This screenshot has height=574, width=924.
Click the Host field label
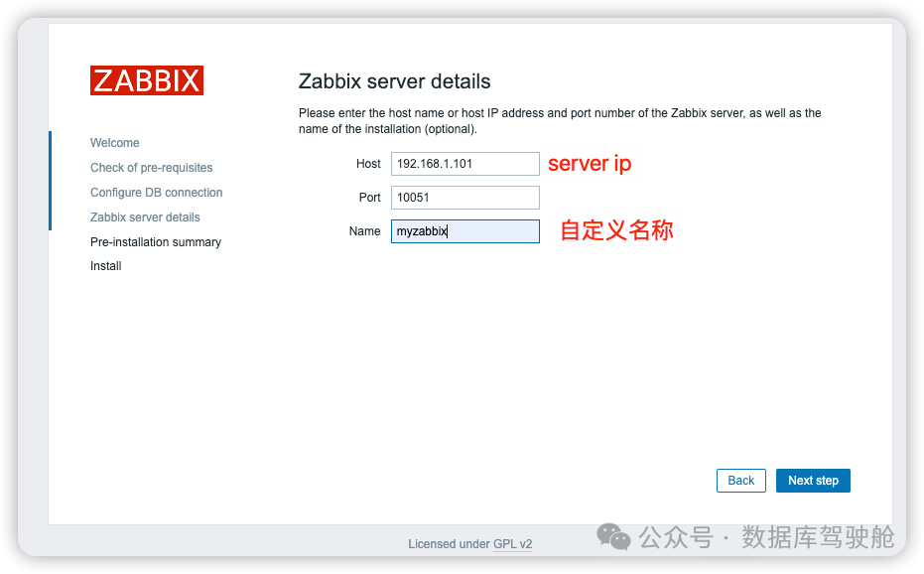coord(368,164)
